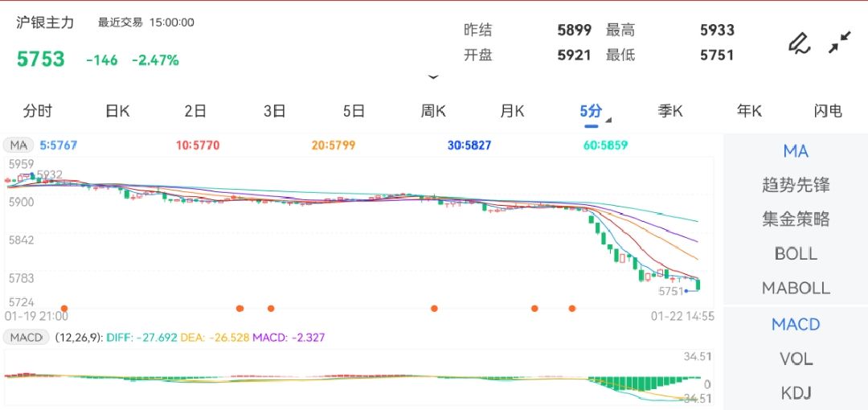Select BOLL indicator
The width and height of the screenshot is (868, 410).
(796, 254)
